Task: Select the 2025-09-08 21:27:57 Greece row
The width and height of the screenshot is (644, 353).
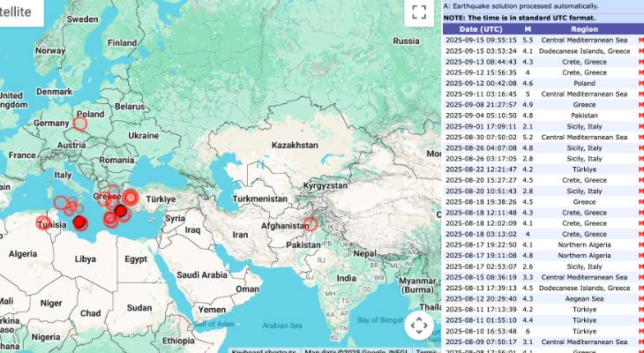Action: pos(543,105)
